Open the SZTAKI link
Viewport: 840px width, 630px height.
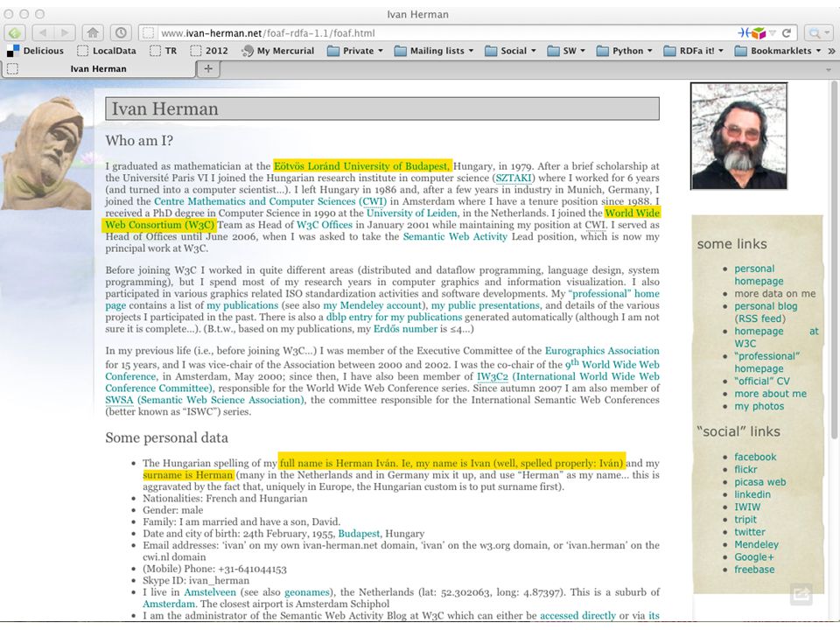pos(514,178)
